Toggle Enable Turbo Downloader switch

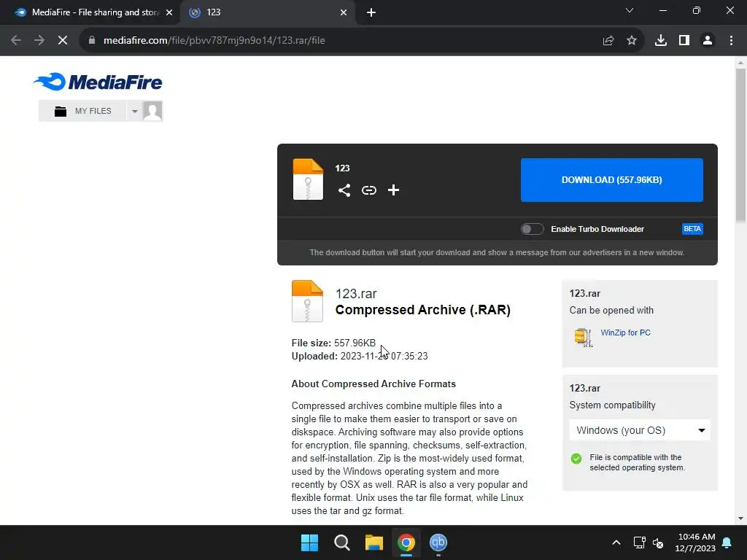(x=532, y=229)
